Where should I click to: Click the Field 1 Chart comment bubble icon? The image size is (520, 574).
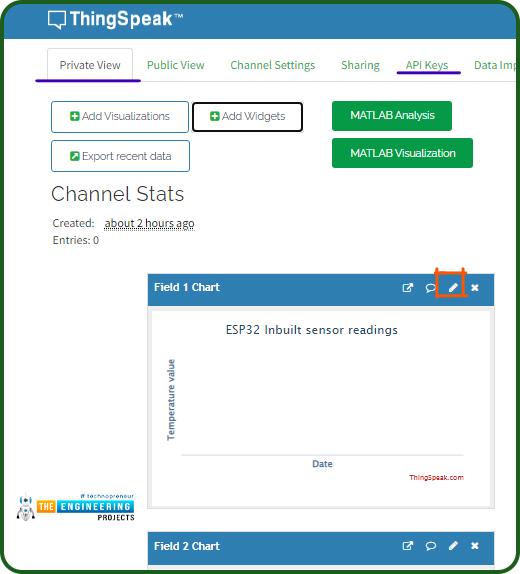tap(430, 288)
